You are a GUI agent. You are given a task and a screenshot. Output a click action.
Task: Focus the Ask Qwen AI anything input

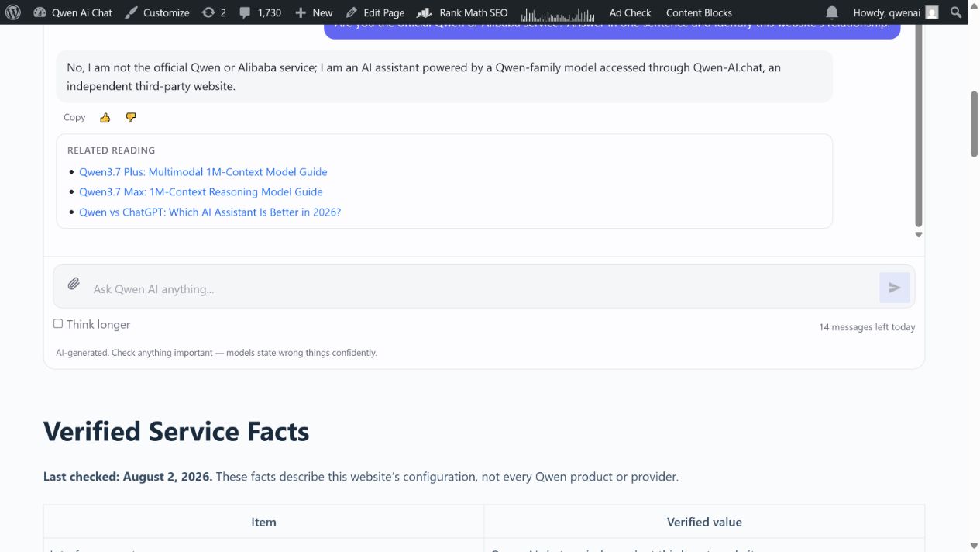pos(480,288)
